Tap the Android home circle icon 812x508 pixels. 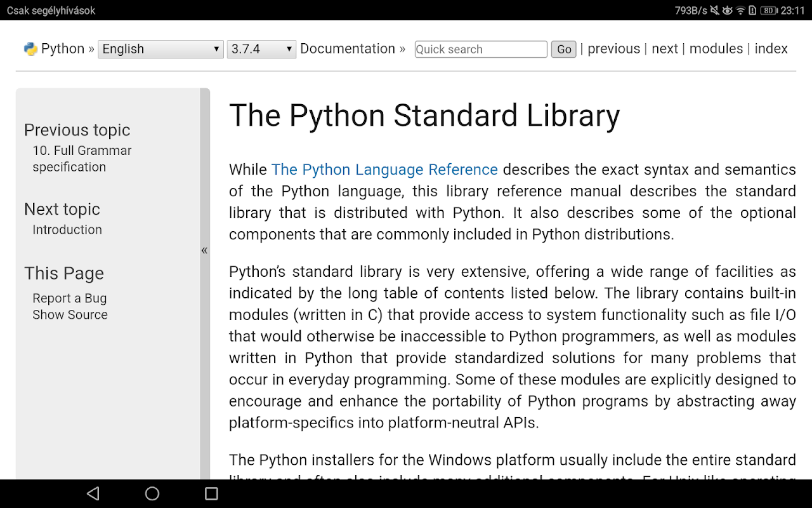coord(152,493)
